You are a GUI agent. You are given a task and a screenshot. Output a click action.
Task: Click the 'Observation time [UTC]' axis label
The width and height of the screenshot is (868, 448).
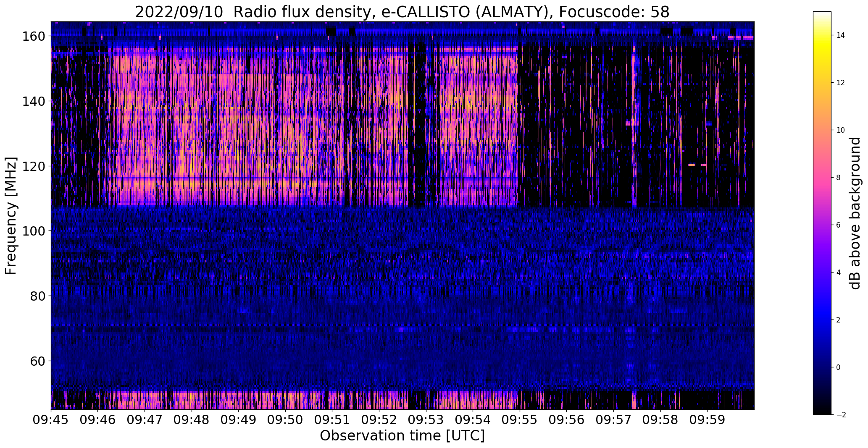pyautogui.click(x=402, y=436)
